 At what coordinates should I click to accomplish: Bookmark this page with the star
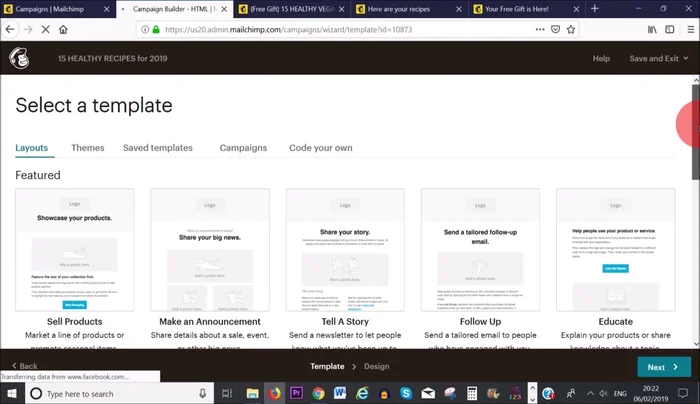pyautogui.click(x=571, y=29)
